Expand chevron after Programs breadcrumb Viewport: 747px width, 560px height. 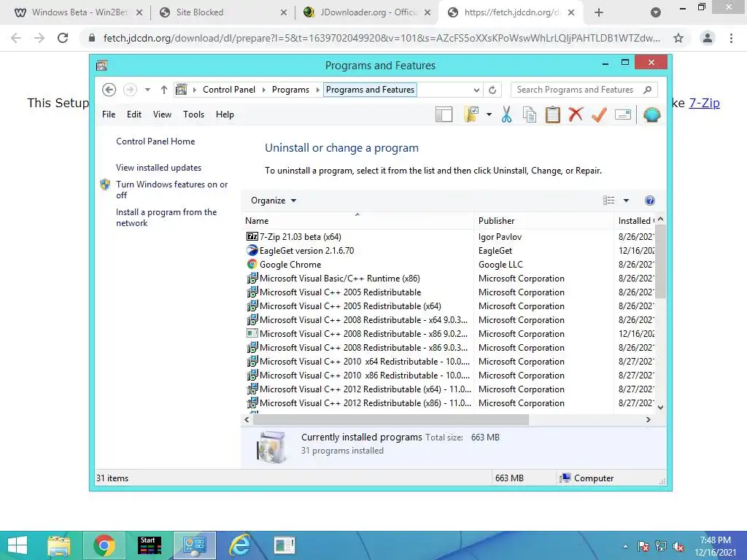pos(318,90)
